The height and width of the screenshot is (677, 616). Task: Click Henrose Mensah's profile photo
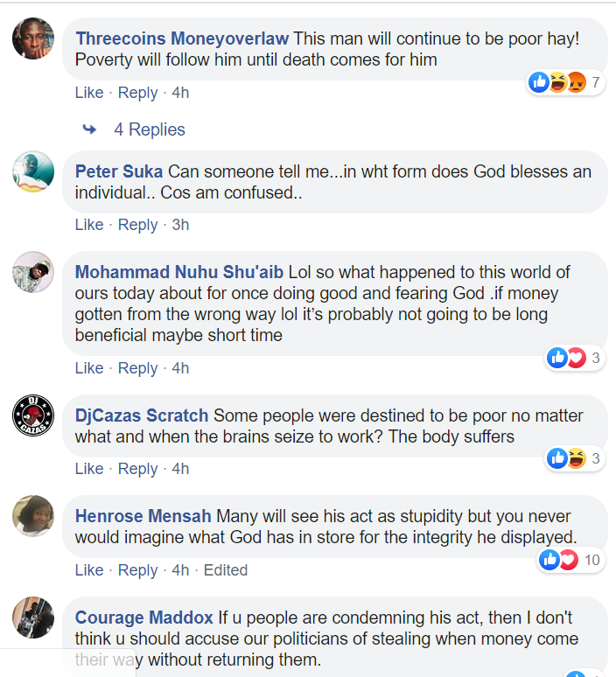pyautogui.click(x=33, y=516)
